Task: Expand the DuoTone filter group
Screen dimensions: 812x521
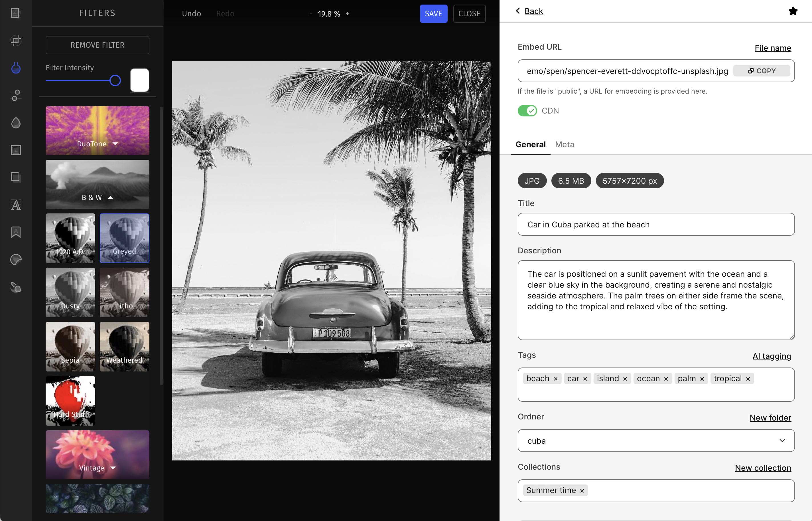Action: (97, 144)
